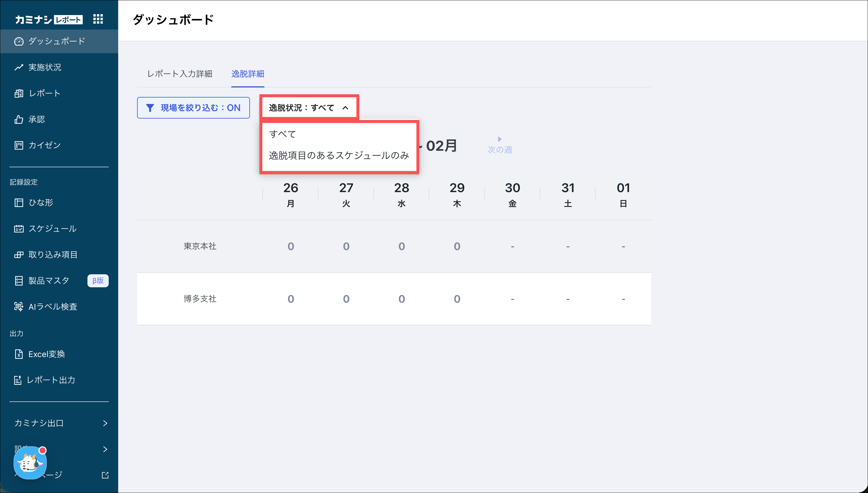Viewport: 868px width, 493px height.
Task: Open 製品マスタ β版 menu item
Action: point(49,281)
